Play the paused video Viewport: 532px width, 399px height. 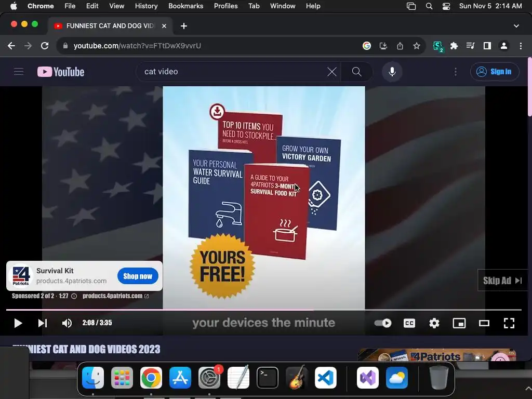tap(18, 323)
